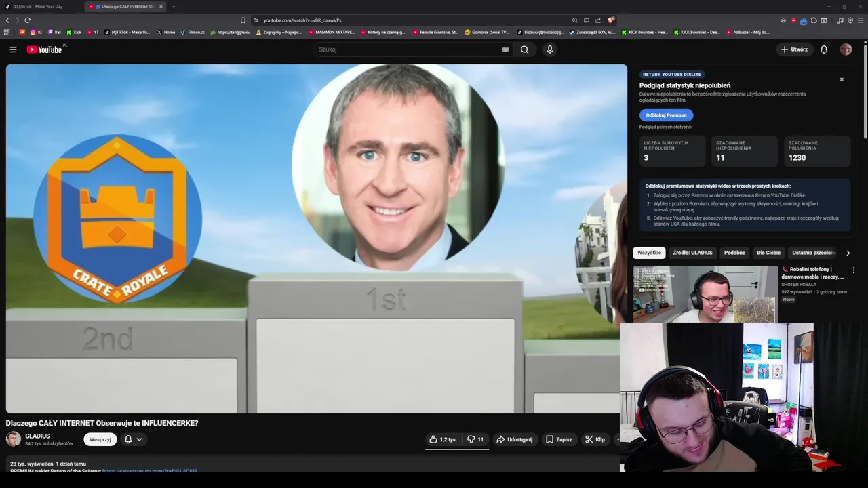Reload the page with the refresh icon
Image resolution: width=868 pixels, height=488 pixels.
click(x=27, y=20)
